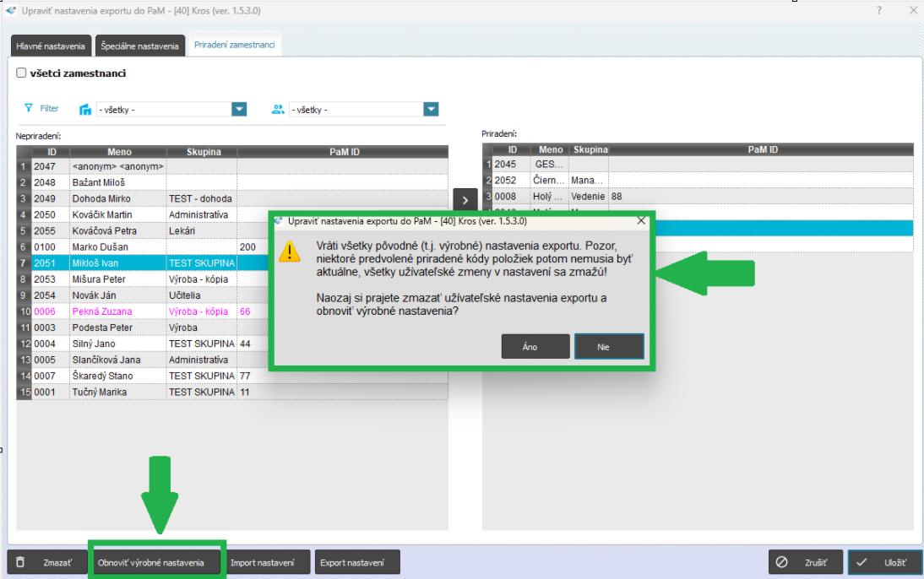
Task: Expand the second - všetky - group dropdown
Action: (431, 110)
